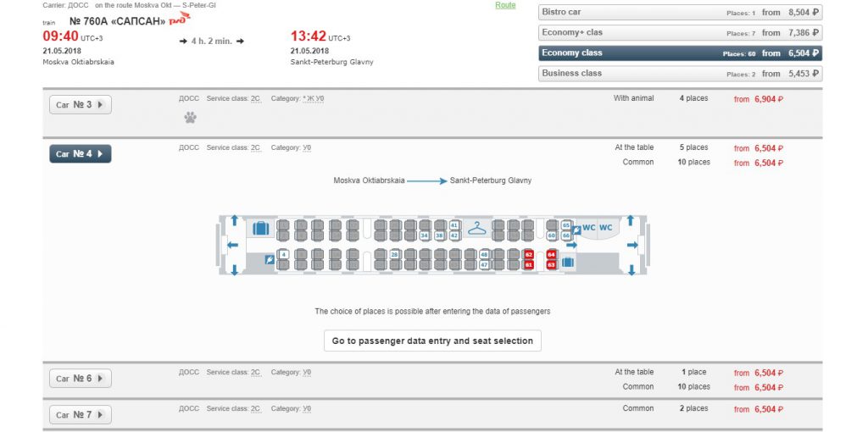Choose Business class option

(x=680, y=74)
